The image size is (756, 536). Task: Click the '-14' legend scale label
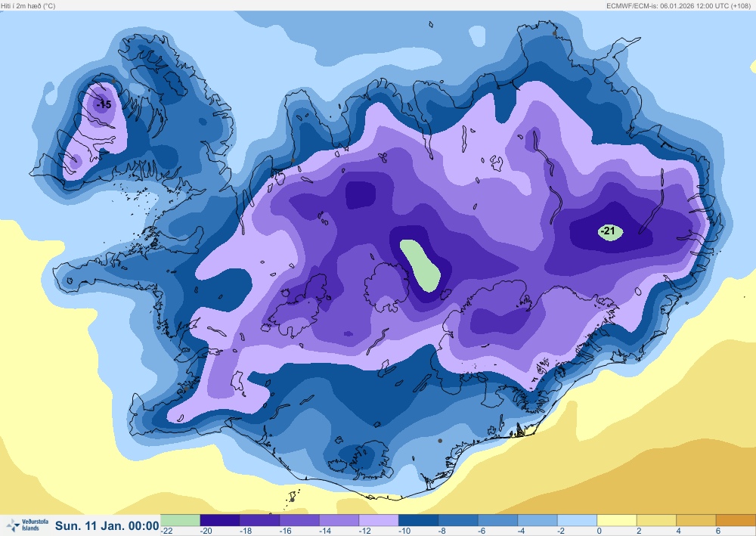pos(325,531)
